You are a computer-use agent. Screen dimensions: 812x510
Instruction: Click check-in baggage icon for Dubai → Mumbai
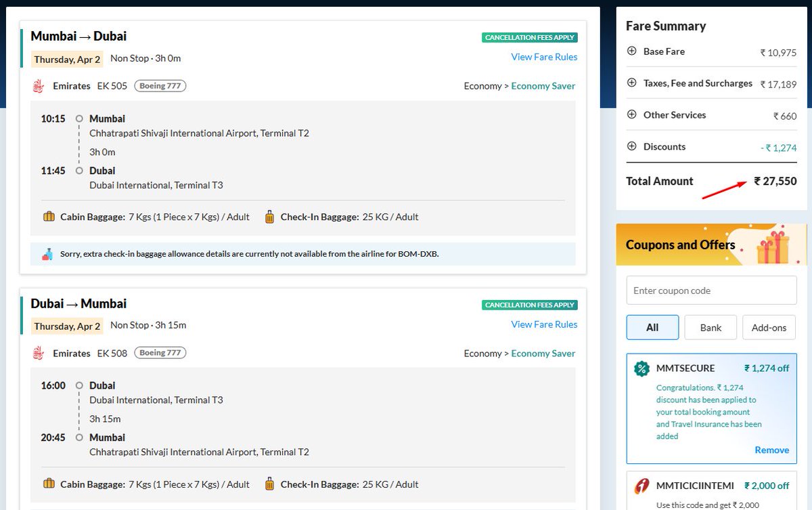tap(269, 484)
